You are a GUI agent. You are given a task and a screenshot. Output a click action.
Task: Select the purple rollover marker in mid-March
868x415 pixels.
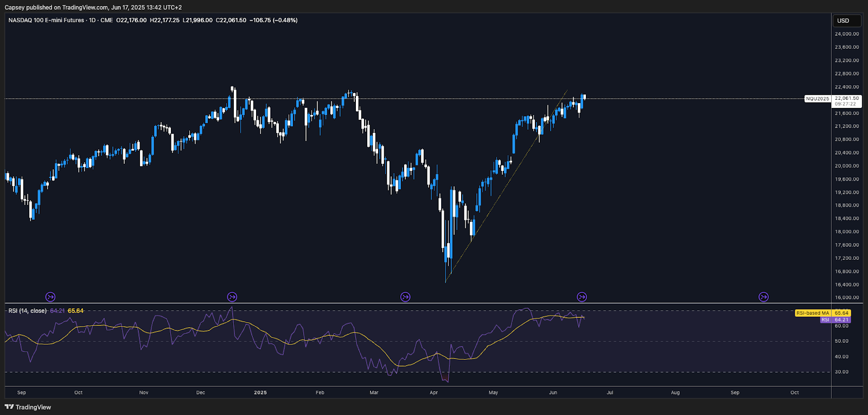tap(405, 297)
